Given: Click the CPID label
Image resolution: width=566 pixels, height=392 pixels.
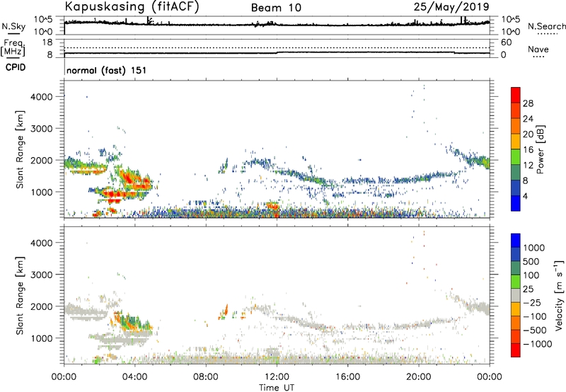Looking at the screenshot, I should pyautogui.click(x=16, y=67).
